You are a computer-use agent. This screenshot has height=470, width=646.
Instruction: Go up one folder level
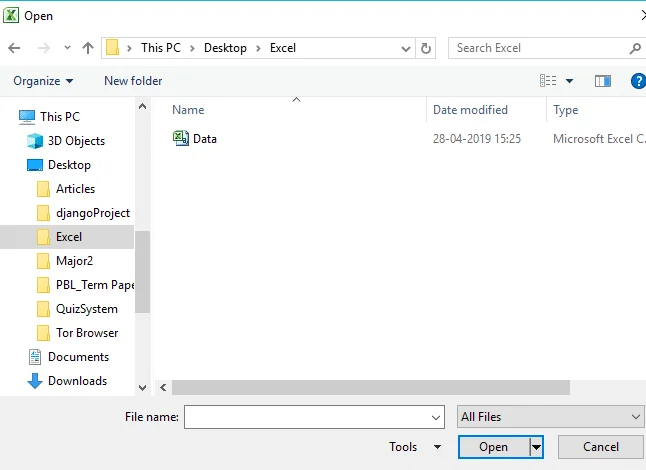pyautogui.click(x=88, y=48)
